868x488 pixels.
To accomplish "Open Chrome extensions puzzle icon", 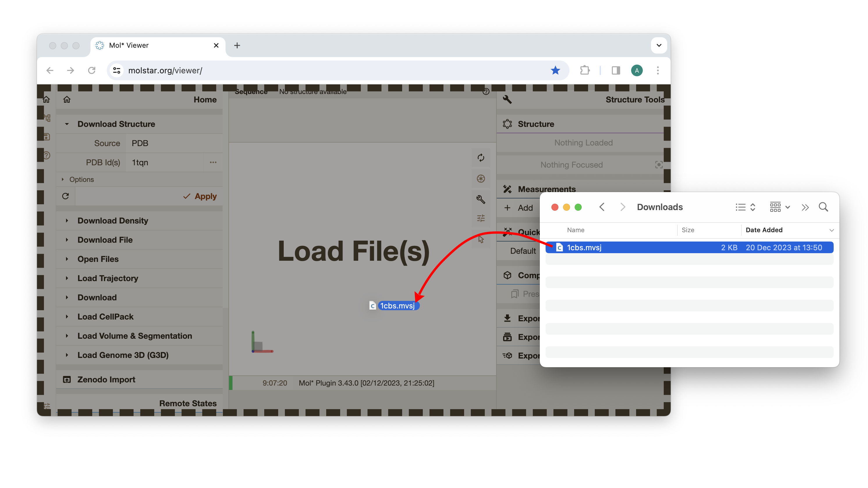I will 585,70.
